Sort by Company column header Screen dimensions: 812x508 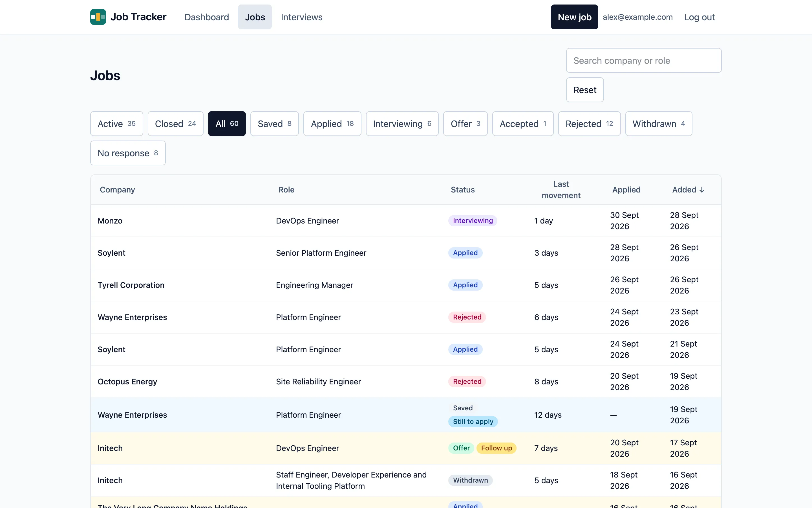pos(118,190)
